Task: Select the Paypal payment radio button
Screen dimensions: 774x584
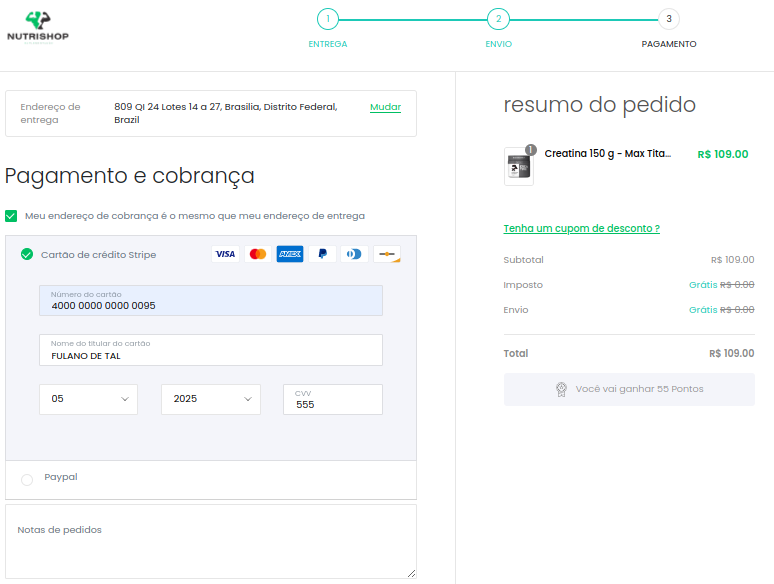Action: point(27,479)
